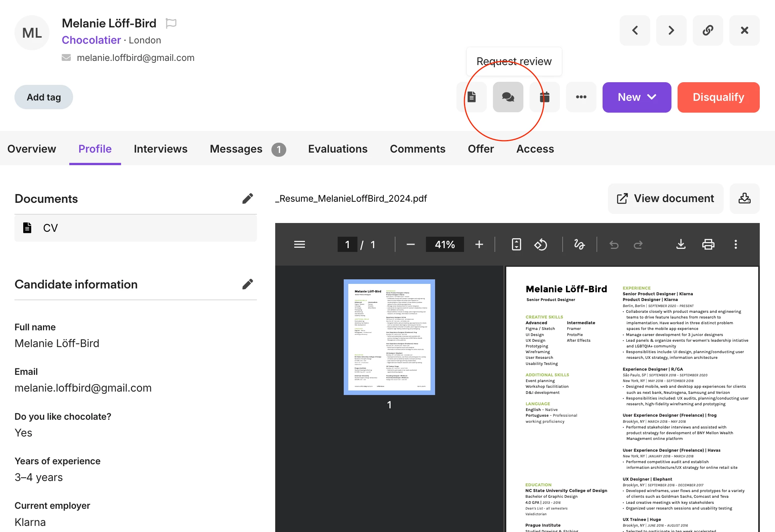
Task: Click the fit to page icon
Action: pyautogui.click(x=516, y=244)
